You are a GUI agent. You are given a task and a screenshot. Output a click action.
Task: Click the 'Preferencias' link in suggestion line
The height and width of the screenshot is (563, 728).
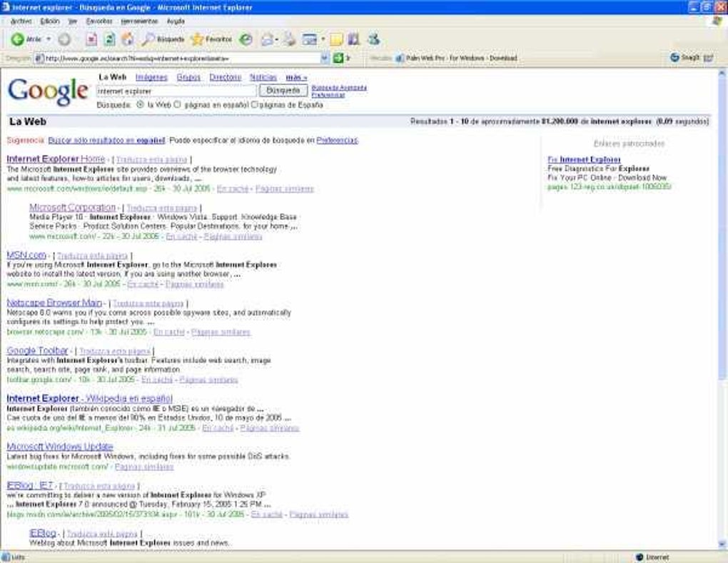tap(337, 140)
